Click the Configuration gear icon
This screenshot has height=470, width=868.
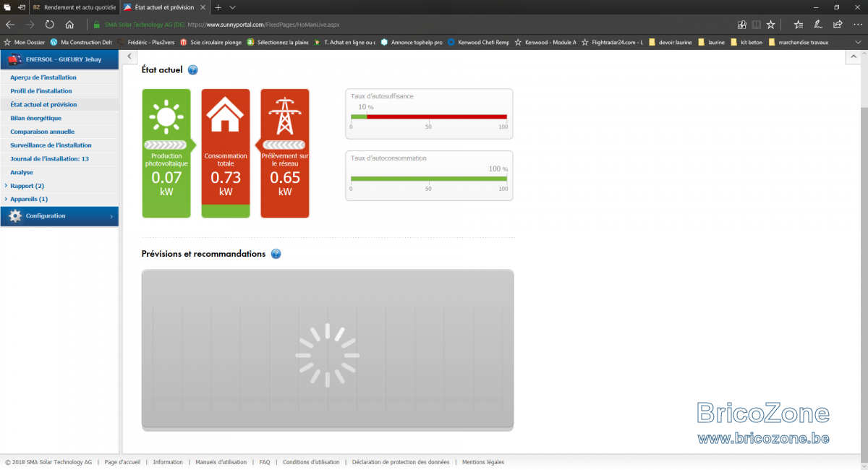(15, 216)
